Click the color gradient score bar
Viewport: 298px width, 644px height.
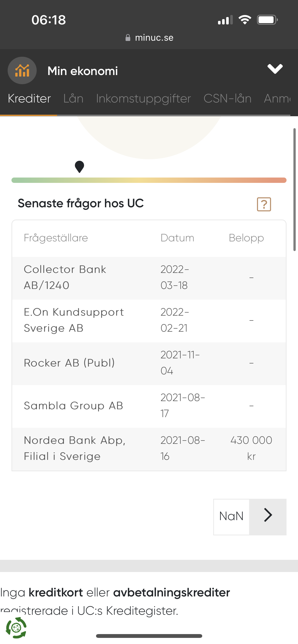click(x=149, y=180)
